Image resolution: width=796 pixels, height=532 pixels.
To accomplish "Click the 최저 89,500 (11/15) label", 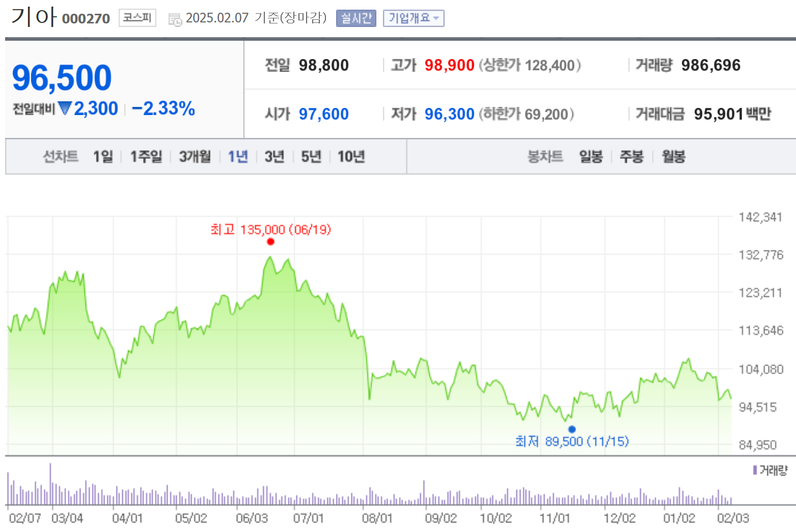I will [x=572, y=441].
